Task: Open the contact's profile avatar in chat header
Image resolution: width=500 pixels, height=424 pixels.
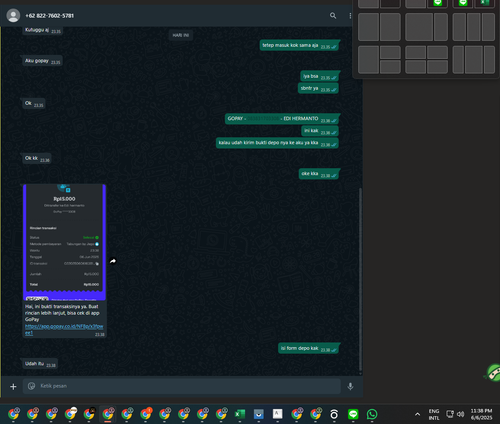Action: coord(13,16)
